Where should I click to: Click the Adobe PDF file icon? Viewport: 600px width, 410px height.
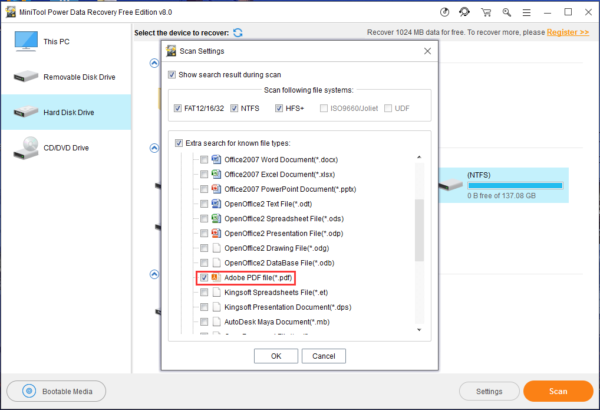(216, 278)
